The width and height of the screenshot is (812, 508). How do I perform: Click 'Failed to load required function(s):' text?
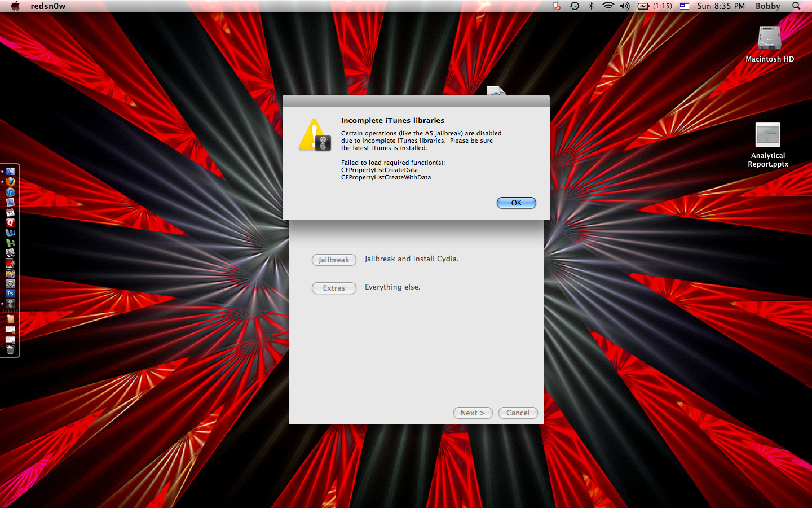pos(393,163)
